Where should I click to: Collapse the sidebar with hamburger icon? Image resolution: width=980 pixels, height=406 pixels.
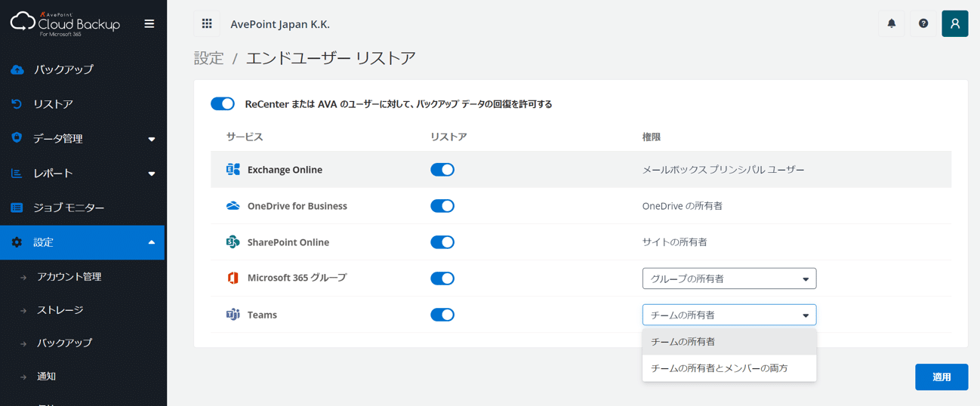click(x=149, y=24)
